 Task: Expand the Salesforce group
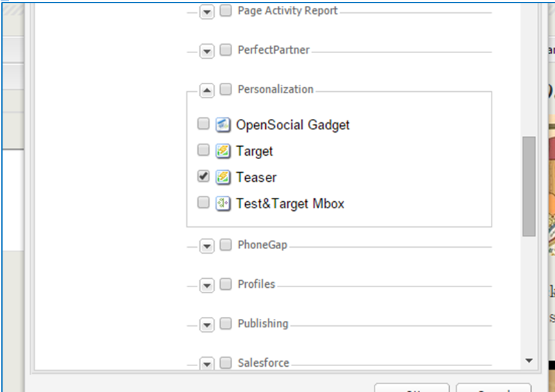(x=206, y=365)
